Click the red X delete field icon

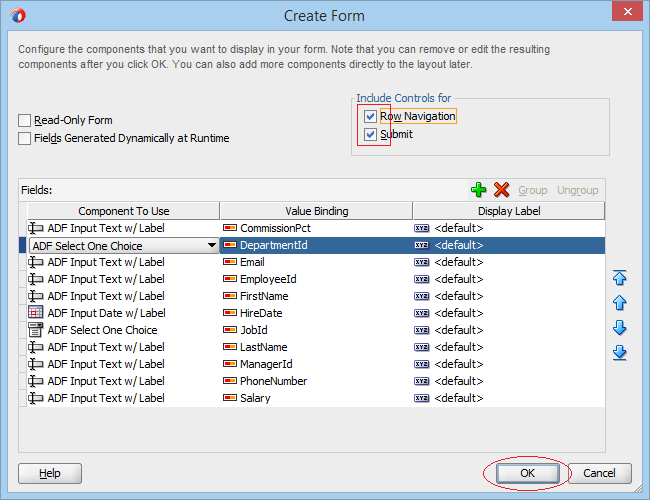[501, 190]
